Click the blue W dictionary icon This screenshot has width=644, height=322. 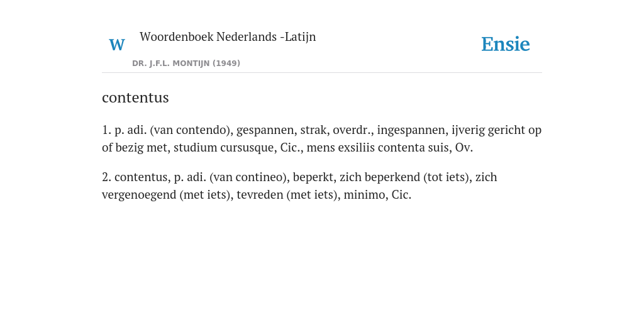point(116,45)
